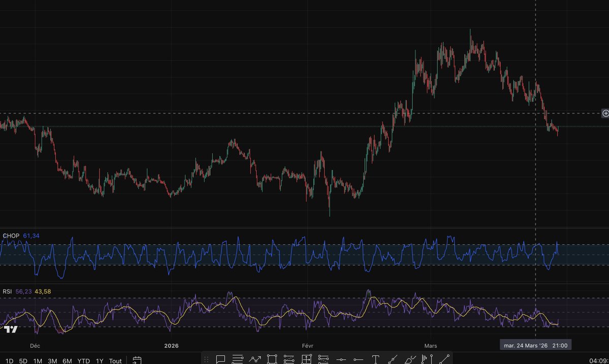Open the go-to-date calendar icon

pos(137,360)
